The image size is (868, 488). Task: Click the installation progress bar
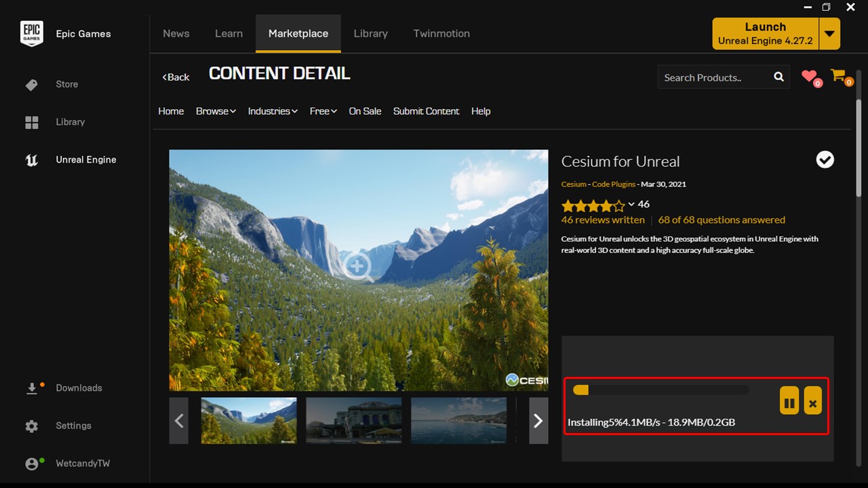[661, 390]
